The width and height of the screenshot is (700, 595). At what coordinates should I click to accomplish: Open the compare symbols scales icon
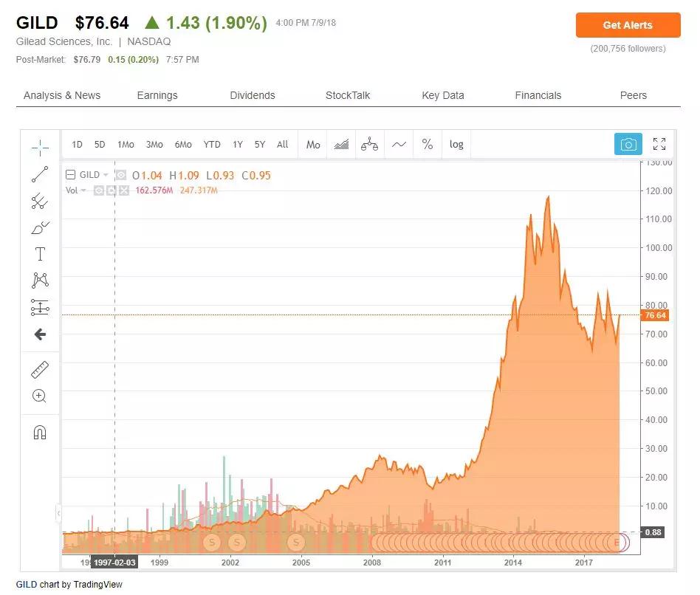point(370,145)
